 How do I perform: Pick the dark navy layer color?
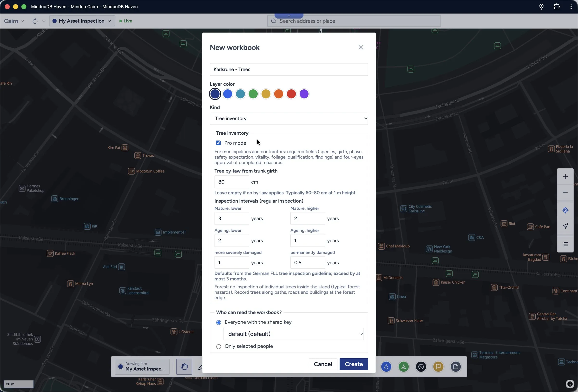(215, 94)
